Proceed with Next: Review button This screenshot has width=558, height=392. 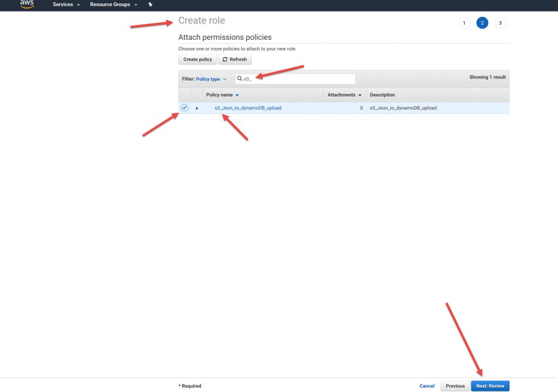[490, 386]
